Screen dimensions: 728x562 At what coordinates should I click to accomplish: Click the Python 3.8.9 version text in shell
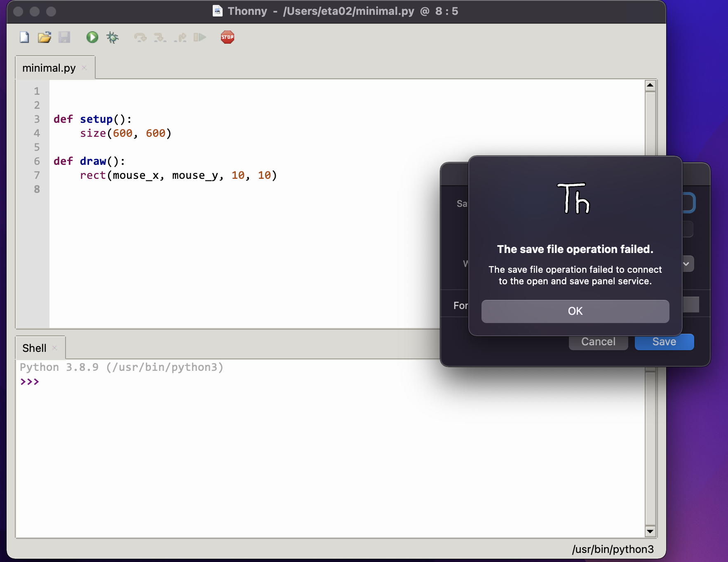tap(122, 367)
